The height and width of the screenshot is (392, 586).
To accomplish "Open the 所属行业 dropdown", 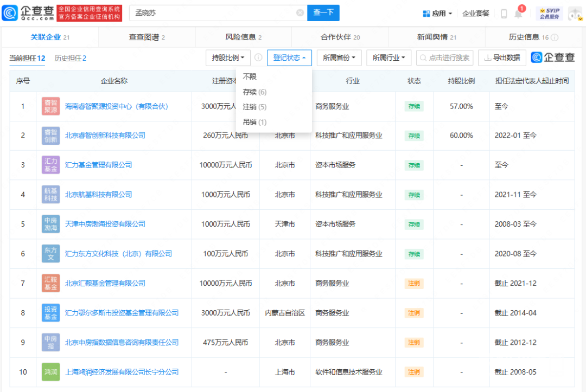I will tap(388, 57).
